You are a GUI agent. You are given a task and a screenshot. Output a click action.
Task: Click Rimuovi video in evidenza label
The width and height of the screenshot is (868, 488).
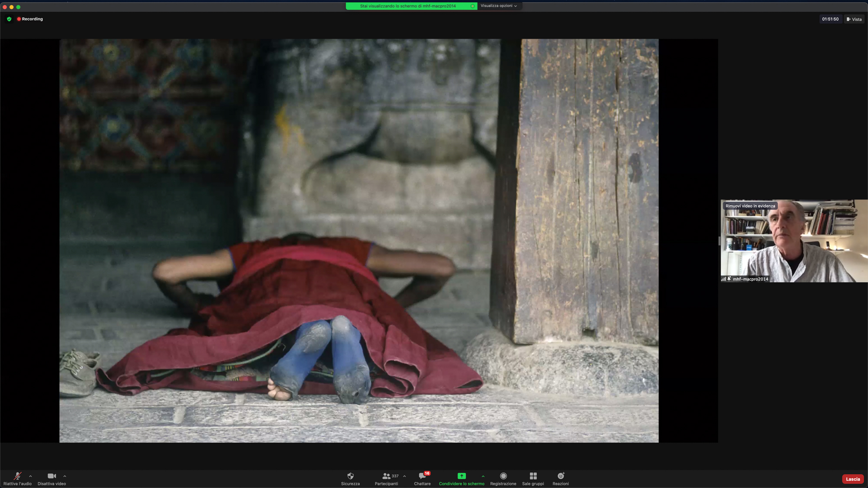tap(750, 206)
